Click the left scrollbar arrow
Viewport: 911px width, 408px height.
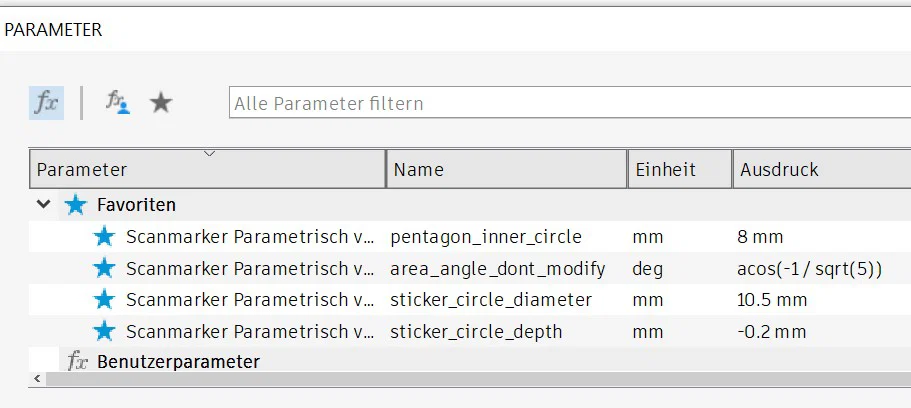[37, 379]
